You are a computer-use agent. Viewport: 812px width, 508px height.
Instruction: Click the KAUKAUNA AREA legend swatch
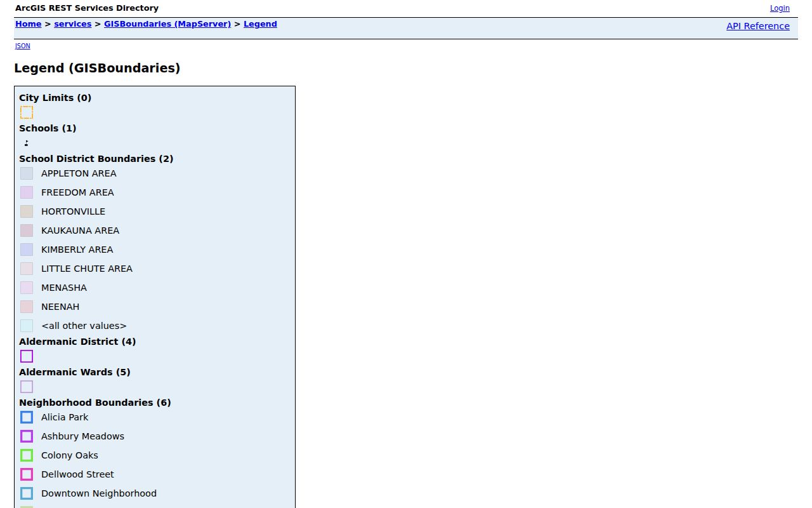click(x=27, y=231)
